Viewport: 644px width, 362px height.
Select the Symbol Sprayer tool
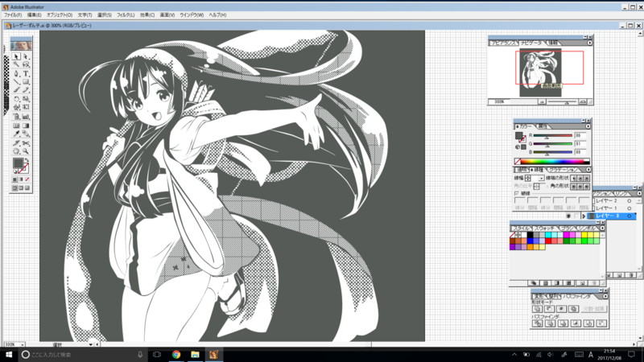pos(16,117)
